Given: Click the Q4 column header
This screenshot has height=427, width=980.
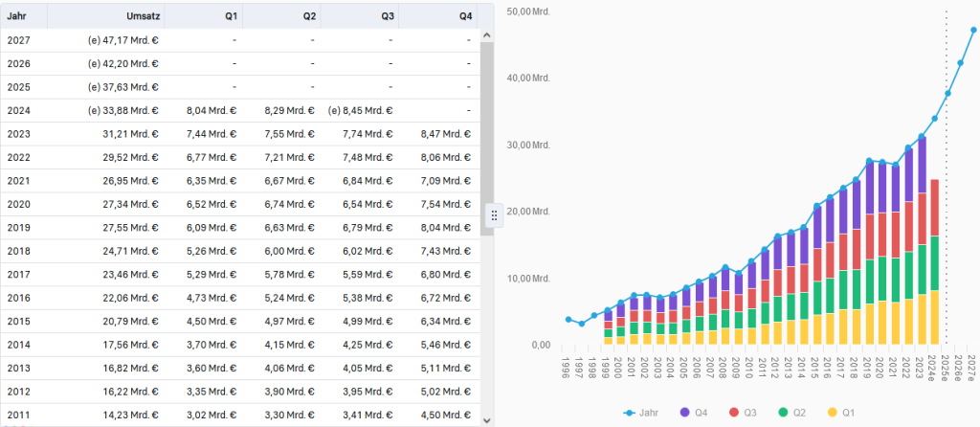Looking at the screenshot, I should point(465,16).
